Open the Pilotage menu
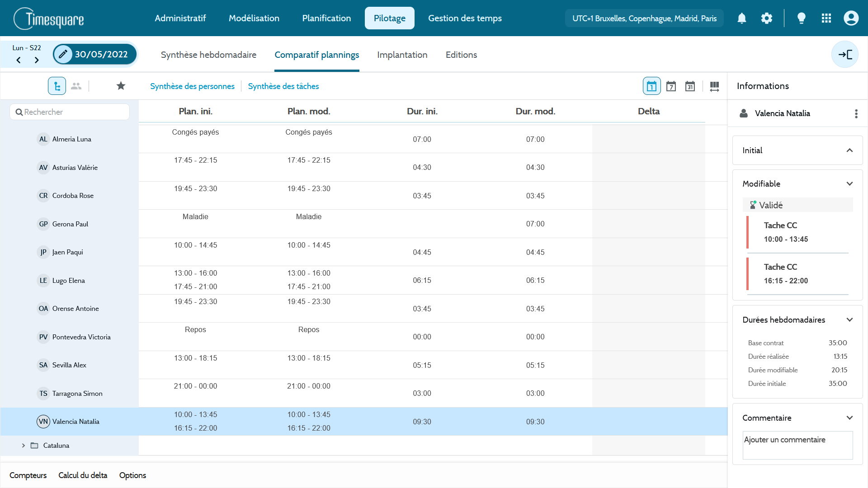The width and height of the screenshot is (868, 488). tap(390, 18)
